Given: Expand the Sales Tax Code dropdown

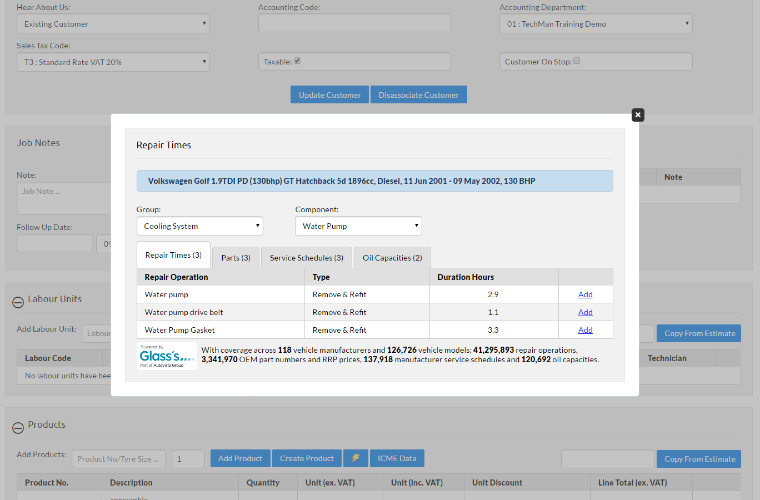Looking at the screenshot, I should click(x=113, y=62).
